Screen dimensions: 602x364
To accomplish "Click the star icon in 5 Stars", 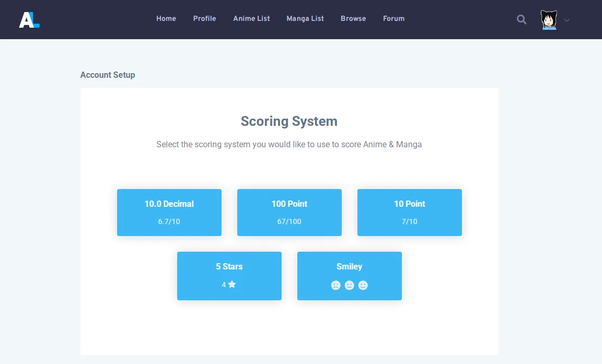I will (232, 284).
